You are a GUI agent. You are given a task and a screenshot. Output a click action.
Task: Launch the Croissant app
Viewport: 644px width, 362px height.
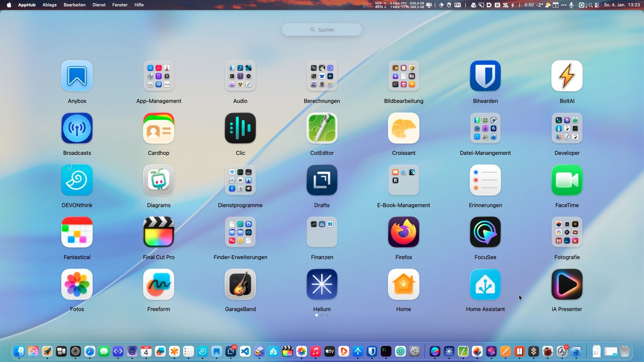(404, 128)
